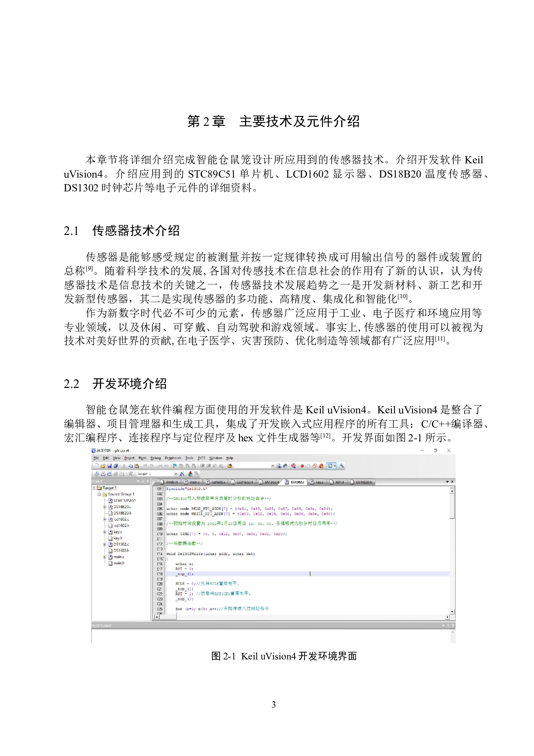Collapse the function fold at line 015
534x756 pixels.
[164, 559]
